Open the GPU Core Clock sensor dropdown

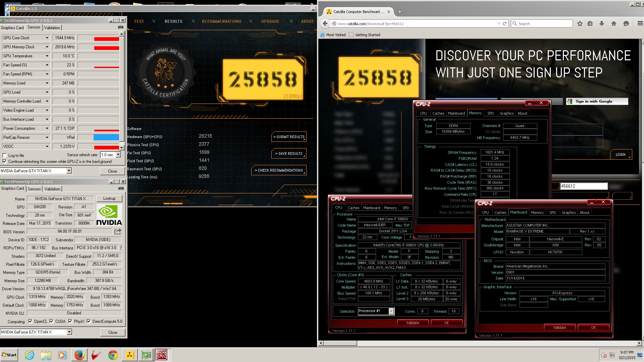(x=47, y=38)
